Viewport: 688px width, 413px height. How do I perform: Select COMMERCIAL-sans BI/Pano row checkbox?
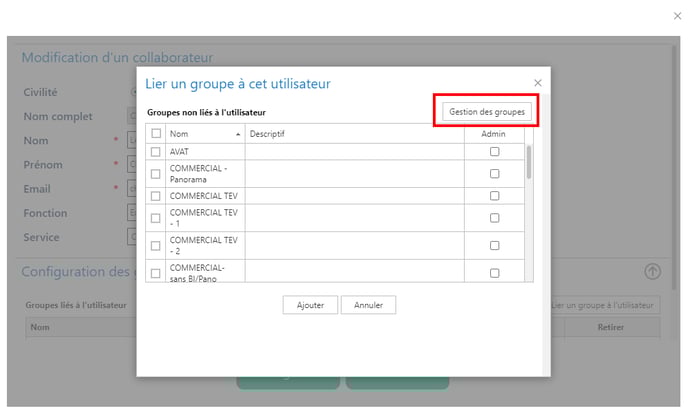tap(155, 273)
